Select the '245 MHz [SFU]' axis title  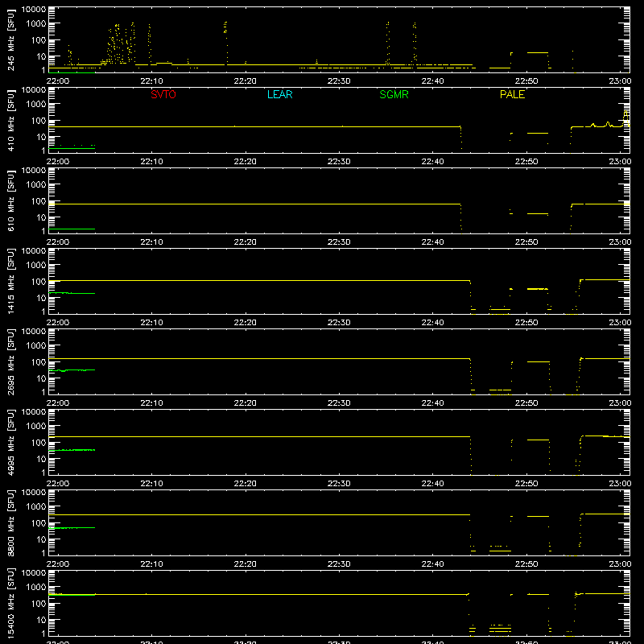click(11, 39)
